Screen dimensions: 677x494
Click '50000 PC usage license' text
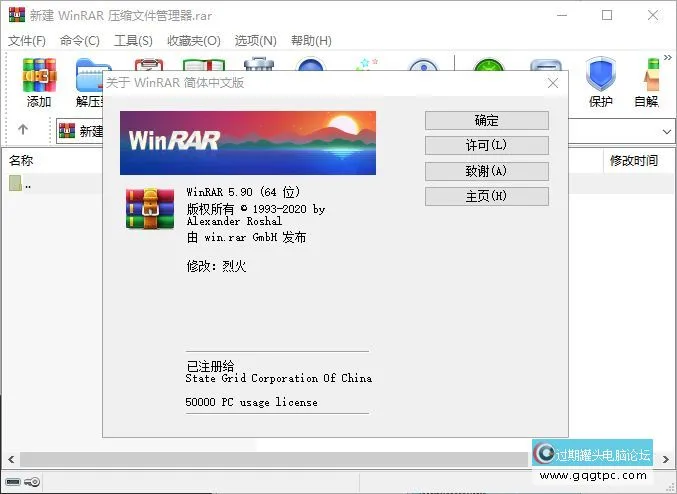[x=251, y=402]
